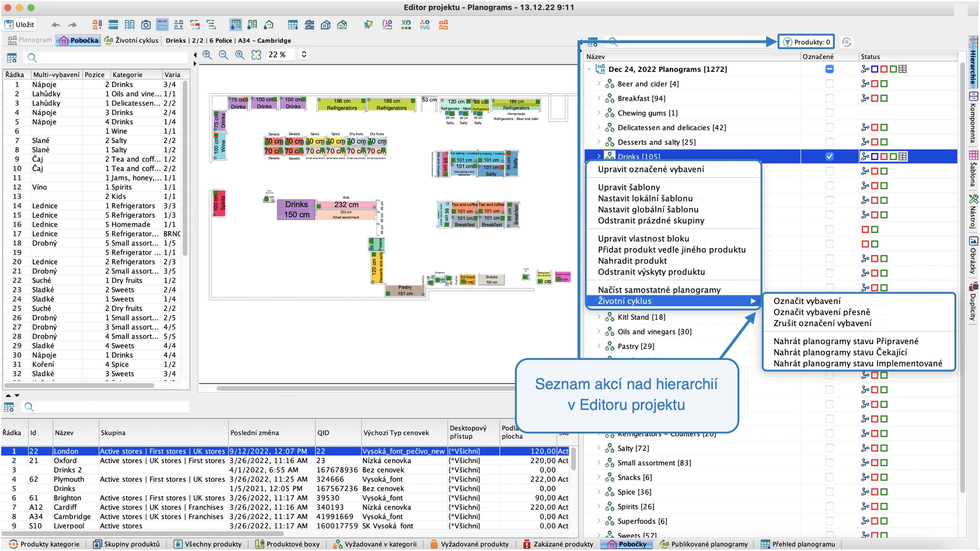The height and width of the screenshot is (551, 980).
Task: Collapse the Dec 24, 2022 Planograms node
Action: [x=589, y=69]
